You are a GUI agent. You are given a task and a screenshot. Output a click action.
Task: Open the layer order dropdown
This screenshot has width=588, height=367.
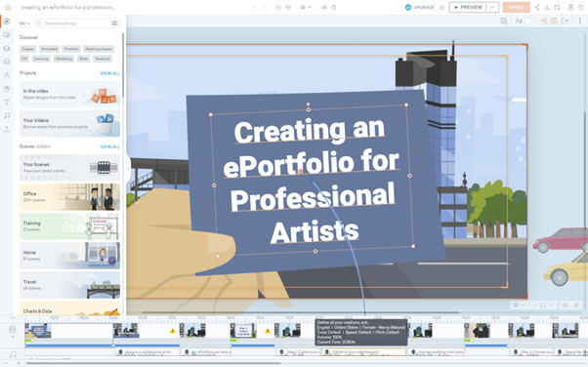[306, 7]
